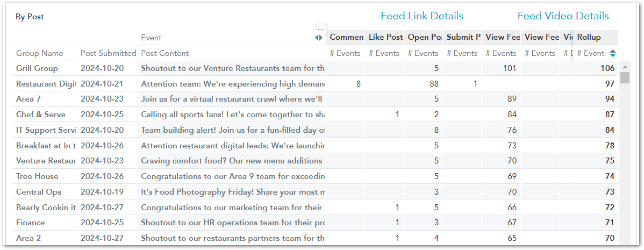This screenshot has height=250, width=644.
Task: Click the Post Submitted column header
Action: [x=108, y=53]
